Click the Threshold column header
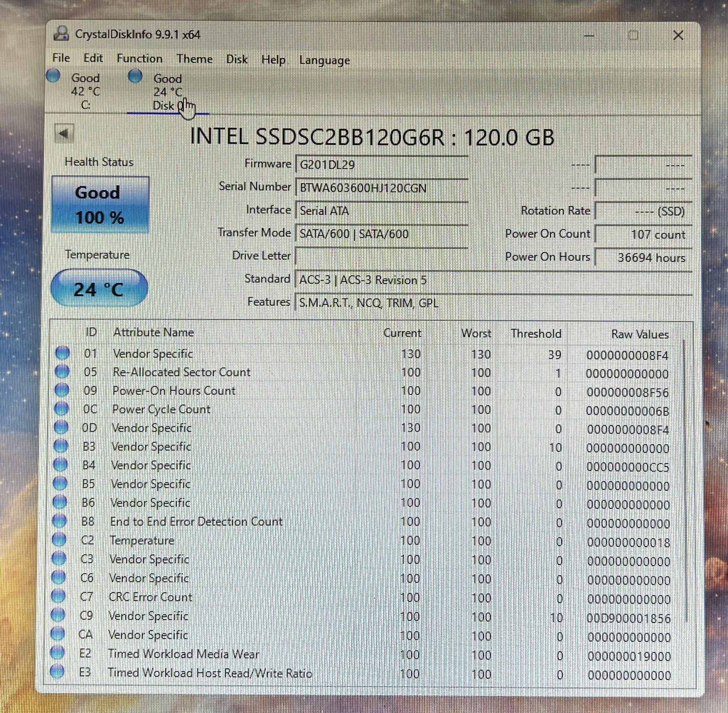The width and height of the screenshot is (728, 713). click(536, 334)
